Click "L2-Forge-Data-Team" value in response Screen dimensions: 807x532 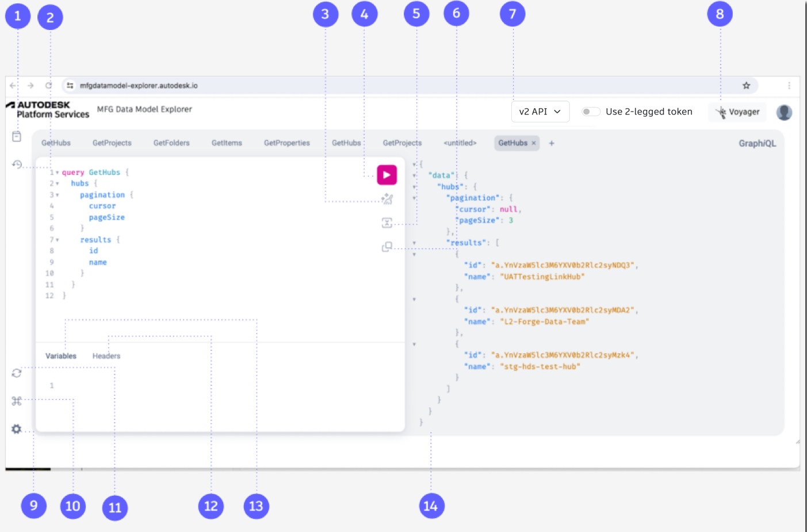(545, 322)
